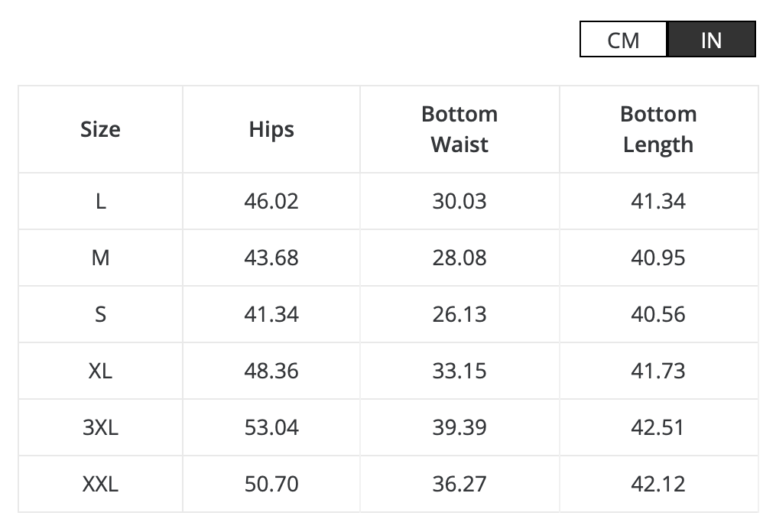Viewport: 763px width, 532px height.
Task: Click hips value 48.36 for XL
Action: point(271,371)
